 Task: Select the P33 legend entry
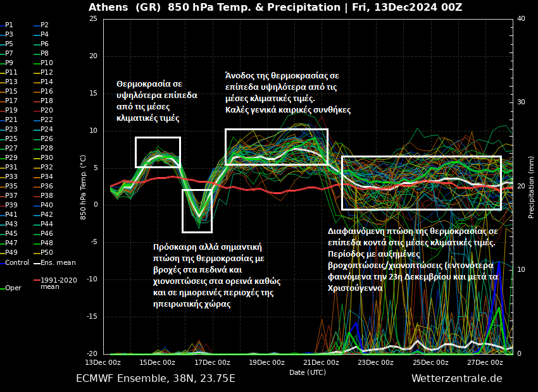click(9, 176)
